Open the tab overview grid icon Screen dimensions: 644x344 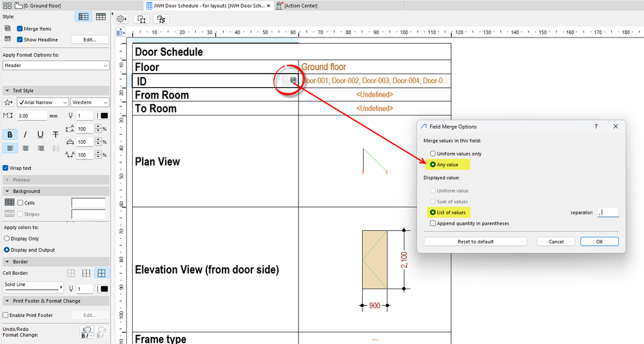pyautogui.click(x=7, y=5)
